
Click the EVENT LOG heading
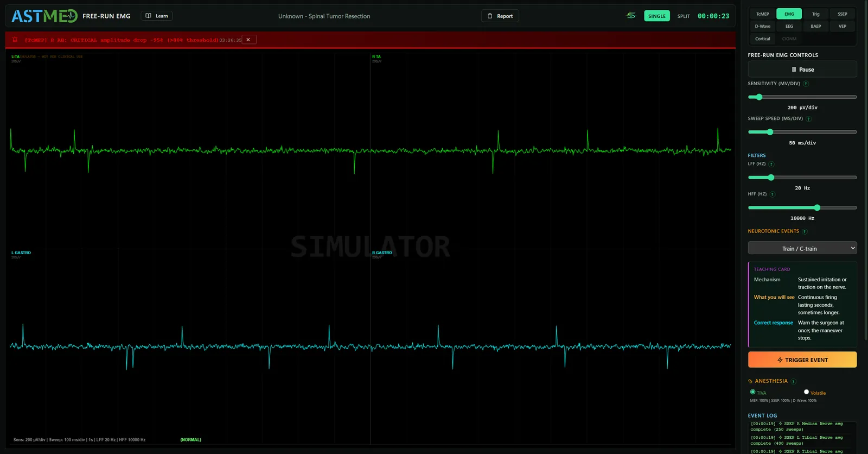coord(762,415)
